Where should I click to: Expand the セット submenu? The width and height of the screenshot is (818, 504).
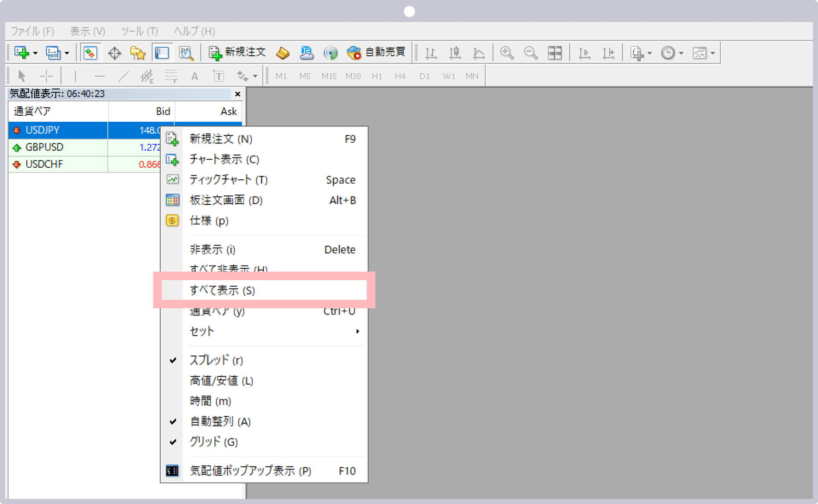pos(264,331)
